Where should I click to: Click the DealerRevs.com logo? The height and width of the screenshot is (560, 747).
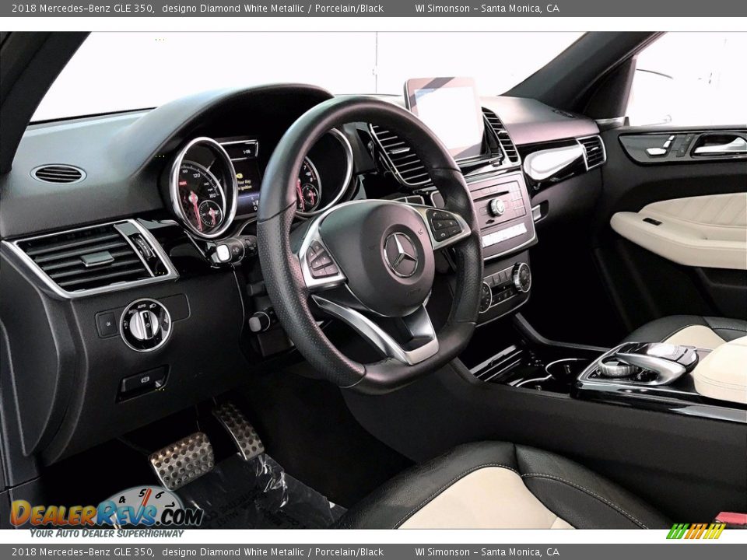click(107, 513)
